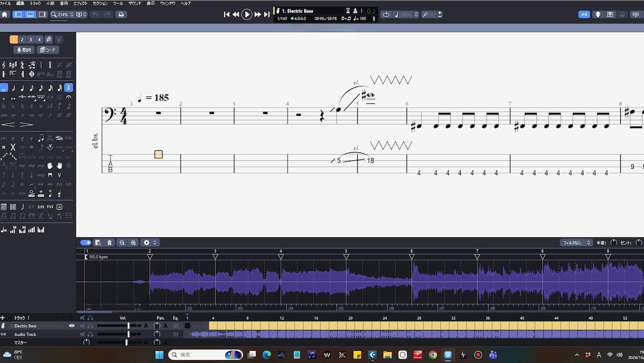Jump to the first bar
Image resolution: width=644 pixels, height=363 pixels.
tap(226, 14)
